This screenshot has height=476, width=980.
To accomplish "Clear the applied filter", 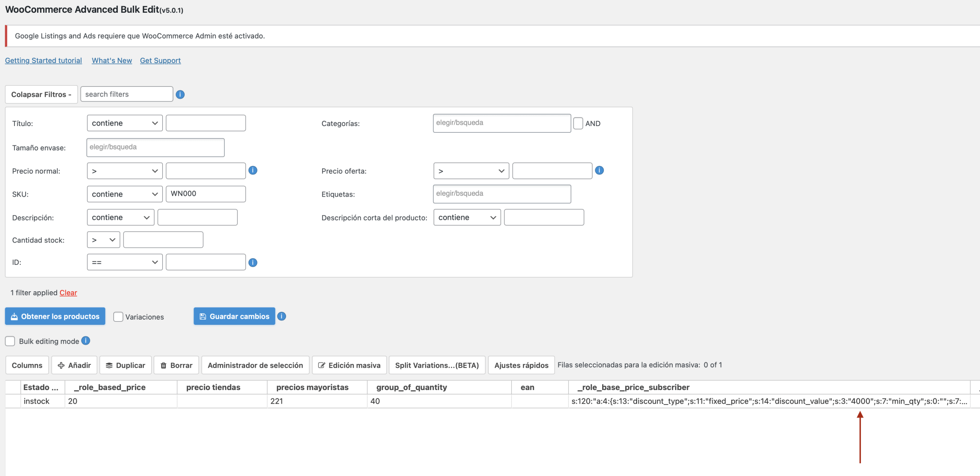I will (x=68, y=293).
